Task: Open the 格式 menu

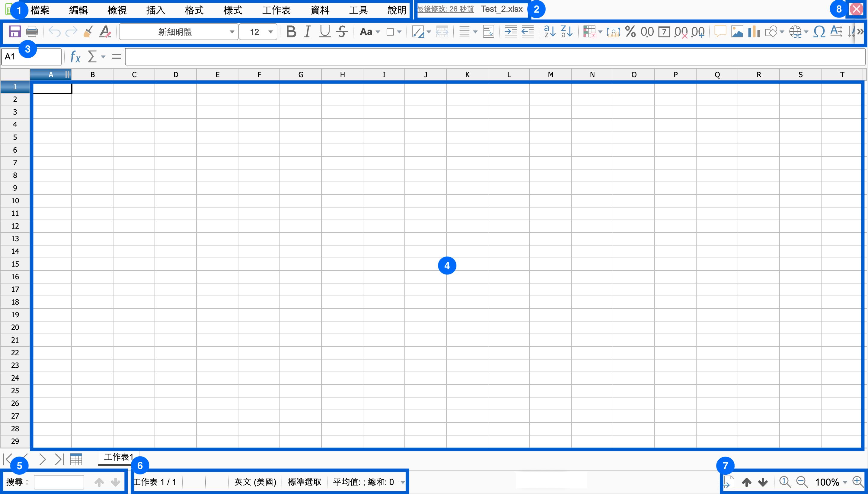Action: point(194,10)
